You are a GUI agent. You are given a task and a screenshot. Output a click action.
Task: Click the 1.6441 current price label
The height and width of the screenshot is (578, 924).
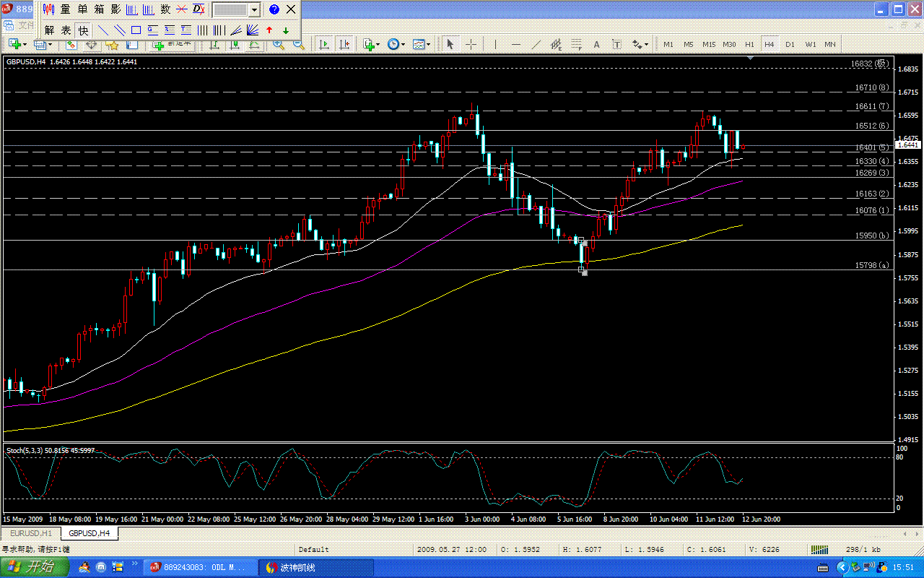click(907, 144)
